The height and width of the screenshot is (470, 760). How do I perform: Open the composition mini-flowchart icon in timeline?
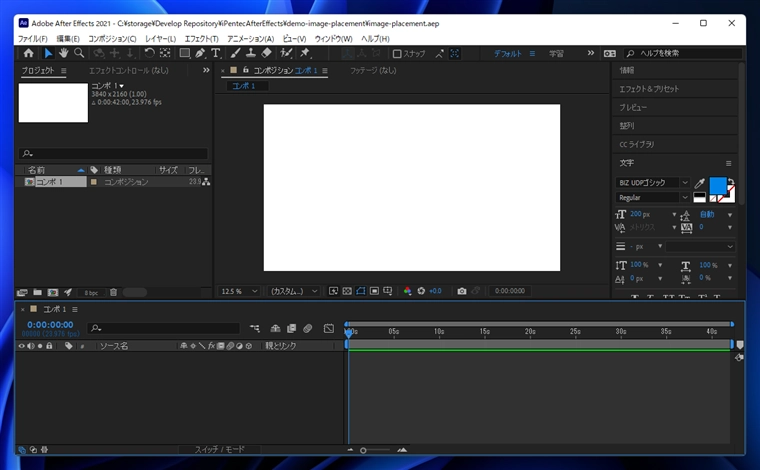255,329
